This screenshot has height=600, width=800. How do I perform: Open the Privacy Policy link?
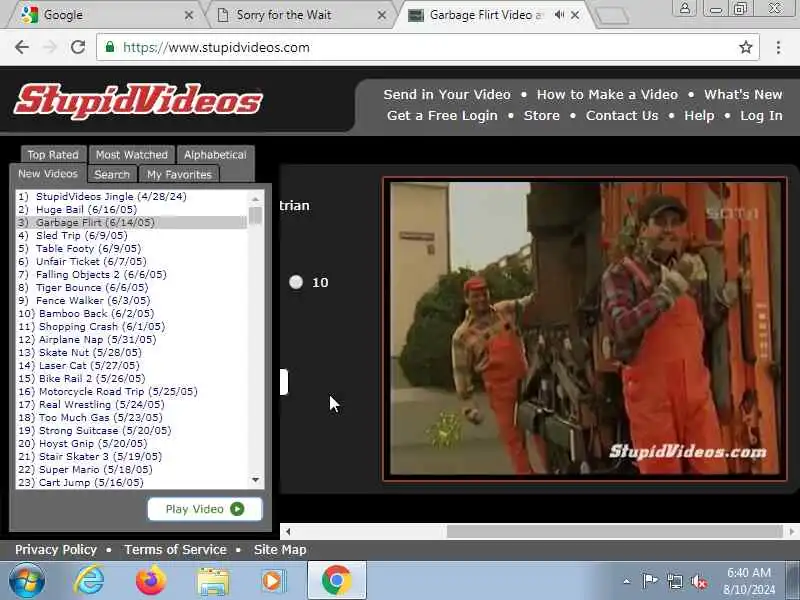56,550
